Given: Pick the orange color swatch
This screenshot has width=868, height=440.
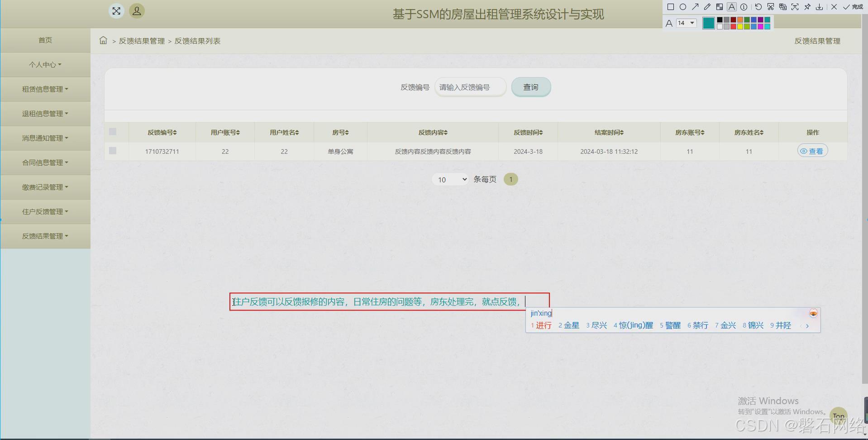Looking at the screenshot, I should [740, 20].
